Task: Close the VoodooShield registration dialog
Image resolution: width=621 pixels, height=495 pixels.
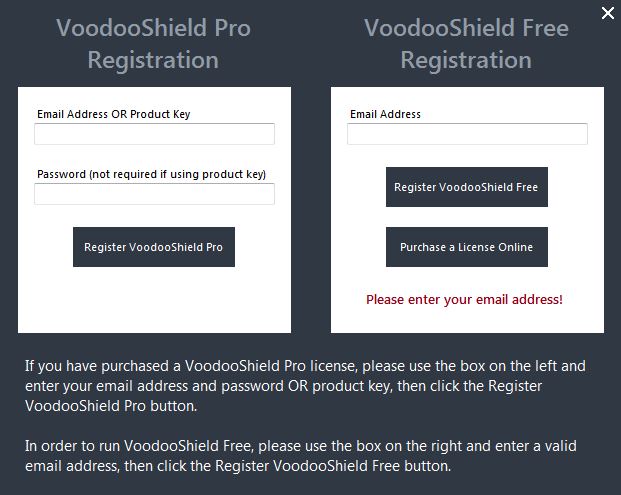Action: point(607,13)
